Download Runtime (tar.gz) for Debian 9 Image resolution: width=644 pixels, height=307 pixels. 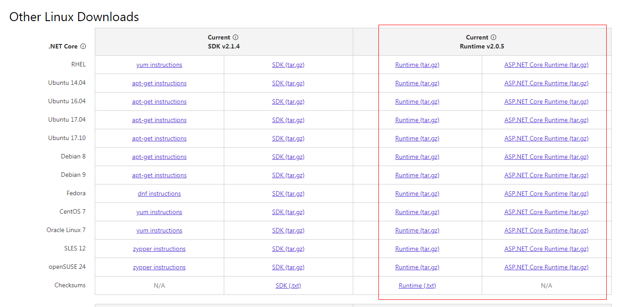(417, 175)
